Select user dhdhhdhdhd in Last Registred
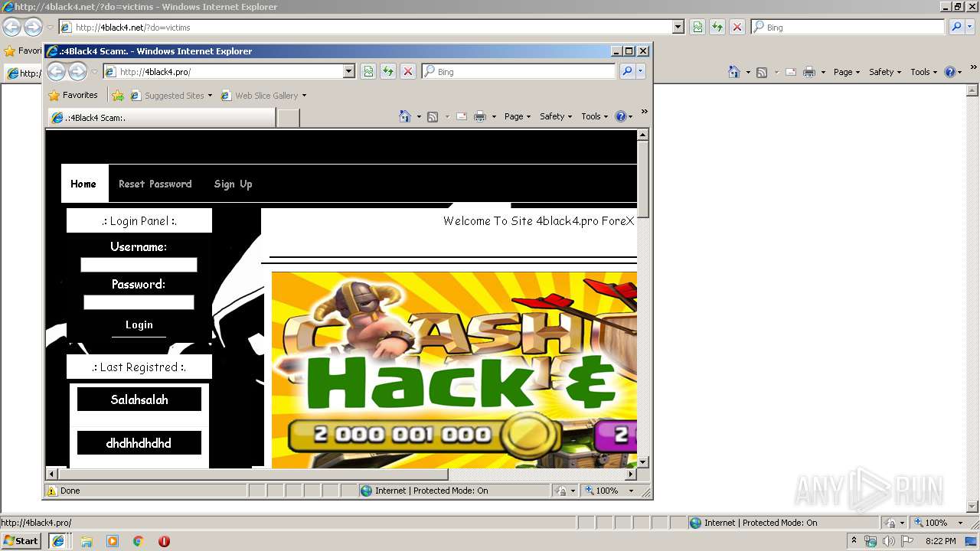The width and height of the screenshot is (980, 551). [139, 443]
